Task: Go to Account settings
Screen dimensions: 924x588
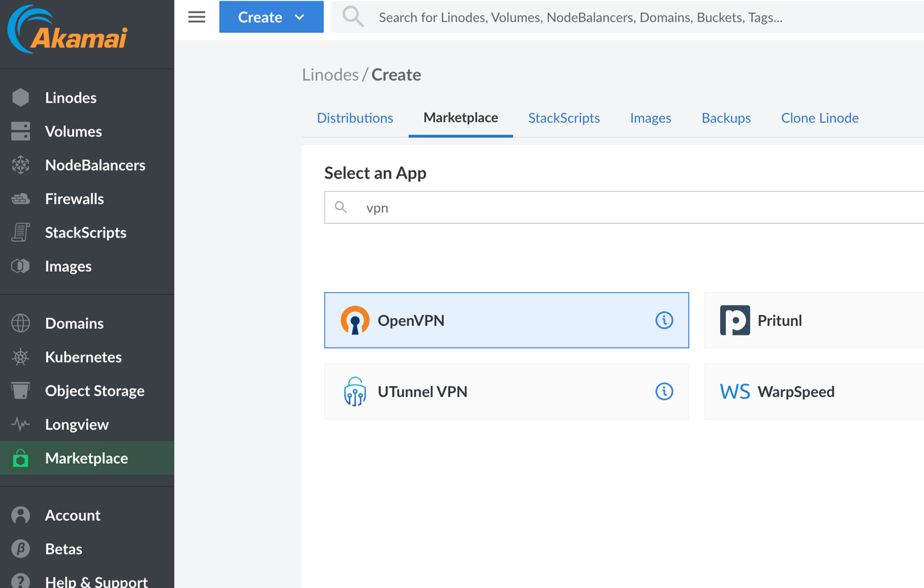Action: (87, 515)
